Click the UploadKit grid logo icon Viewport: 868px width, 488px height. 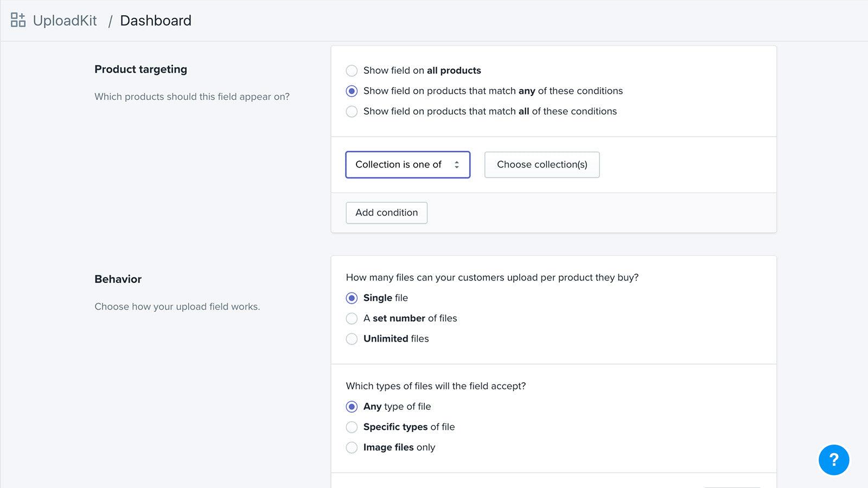pos(18,20)
